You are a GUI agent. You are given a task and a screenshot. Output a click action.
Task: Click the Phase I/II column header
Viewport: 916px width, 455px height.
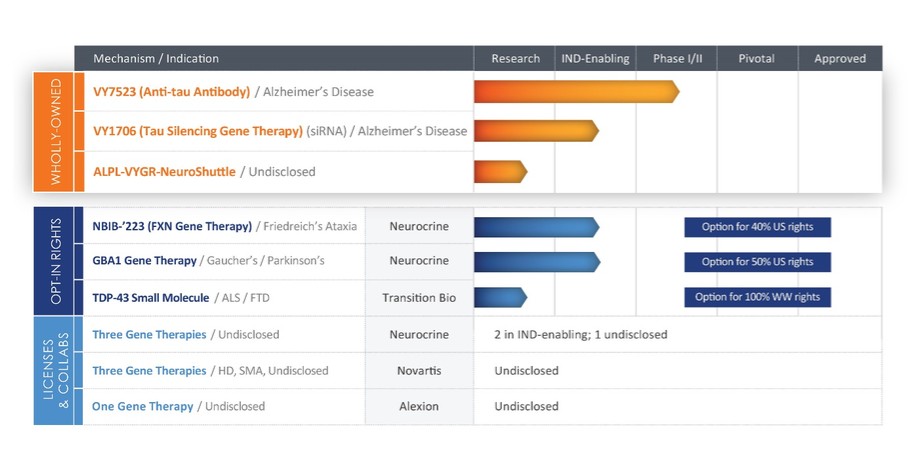pos(677,59)
